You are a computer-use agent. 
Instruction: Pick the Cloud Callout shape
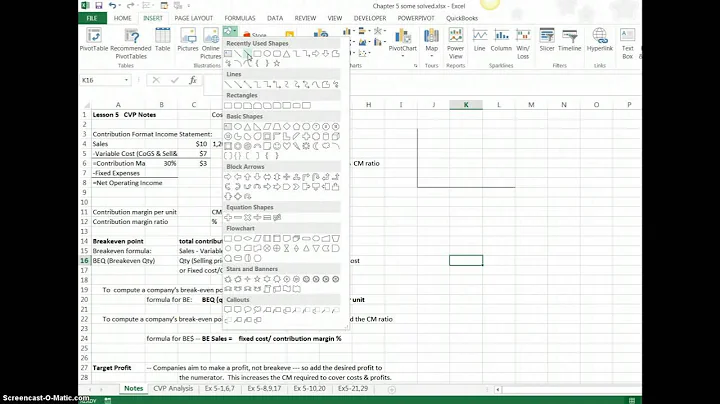pos(257,310)
